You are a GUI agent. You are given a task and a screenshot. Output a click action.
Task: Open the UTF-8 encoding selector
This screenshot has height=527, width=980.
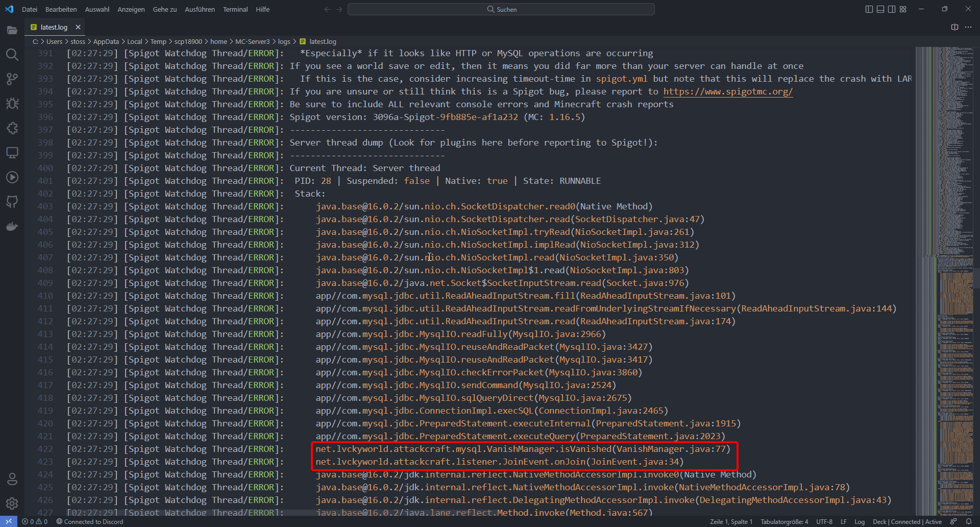824,522
